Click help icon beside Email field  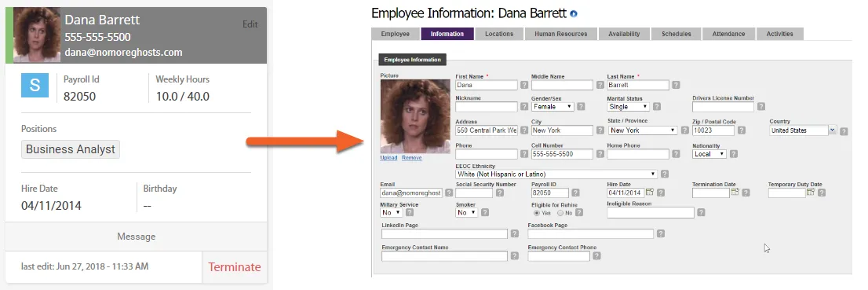tap(449, 193)
